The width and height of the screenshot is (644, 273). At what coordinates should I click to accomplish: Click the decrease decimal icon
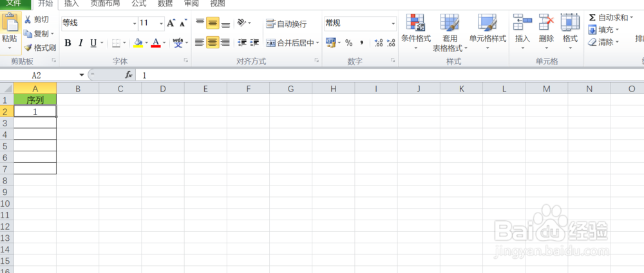(x=391, y=42)
